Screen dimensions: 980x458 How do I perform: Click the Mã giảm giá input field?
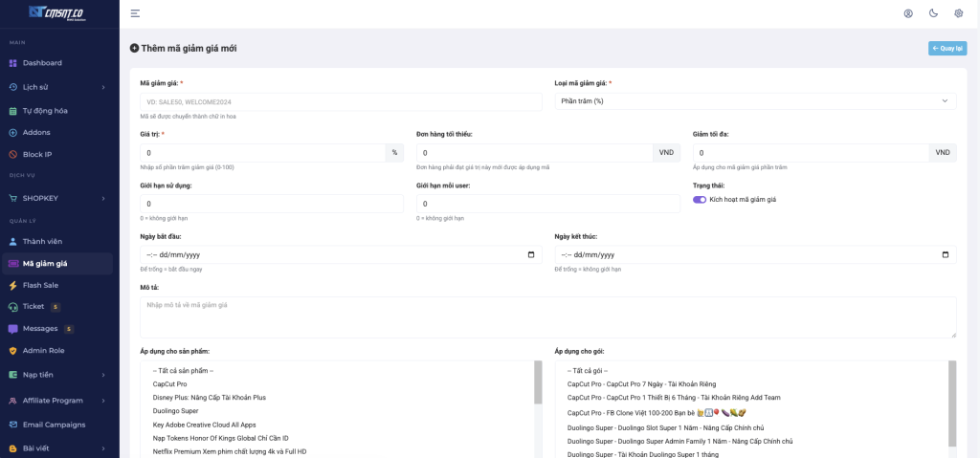341,101
